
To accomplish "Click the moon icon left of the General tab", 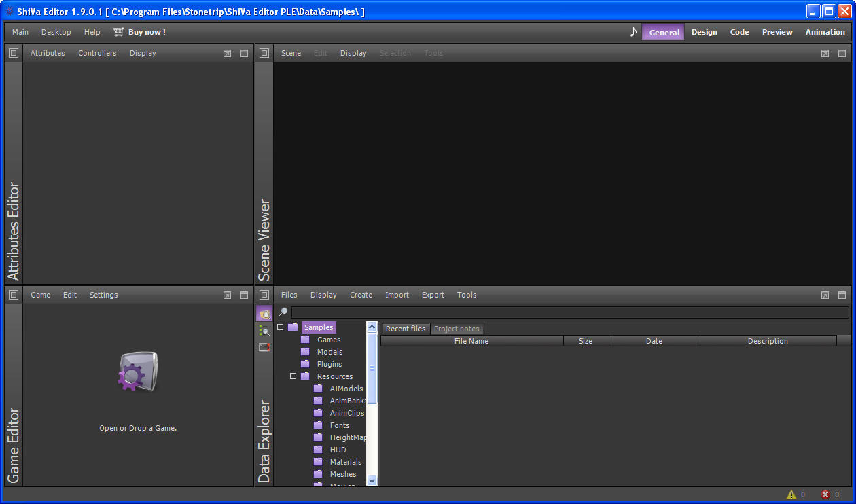I will click(633, 31).
